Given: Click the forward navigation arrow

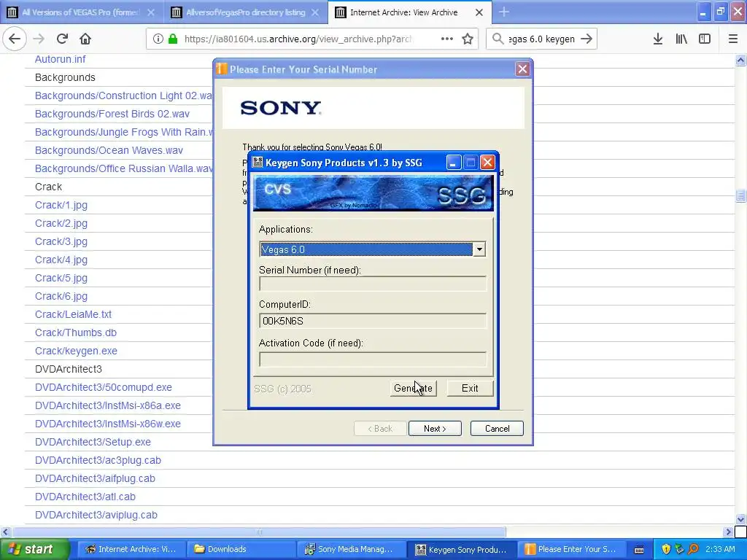Looking at the screenshot, I should [39, 39].
